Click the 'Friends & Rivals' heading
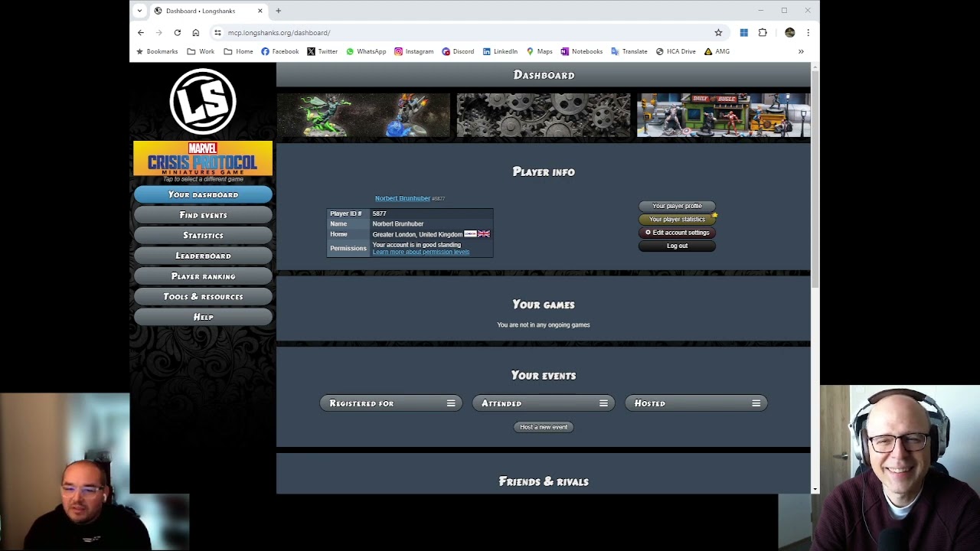Viewport: 980px width, 551px height. (x=544, y=481)
